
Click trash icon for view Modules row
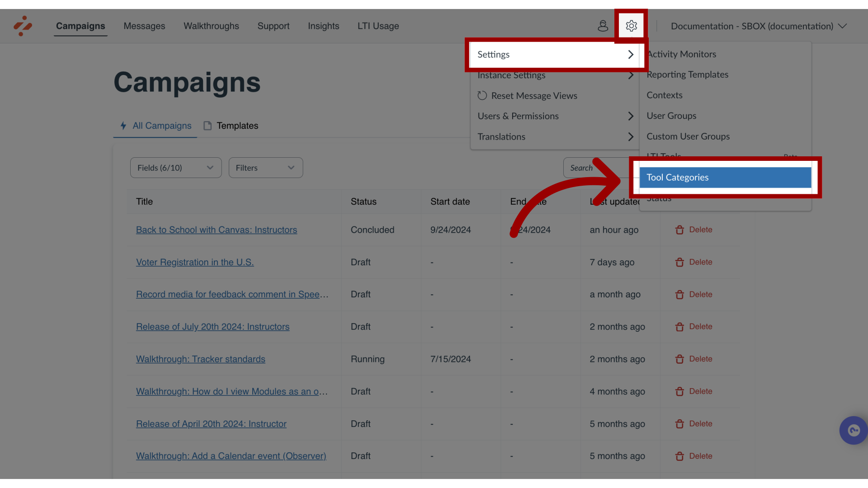pos(679,392)
